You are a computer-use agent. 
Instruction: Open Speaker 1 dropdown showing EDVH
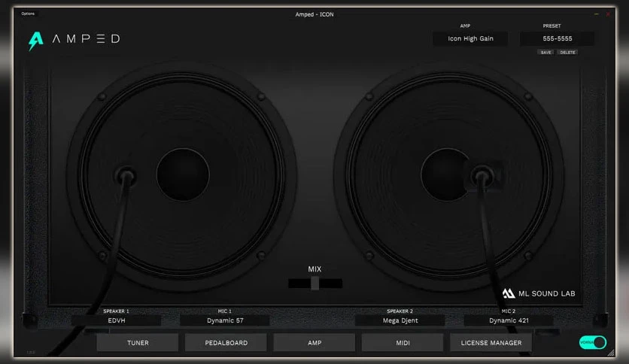pos(117,320)
